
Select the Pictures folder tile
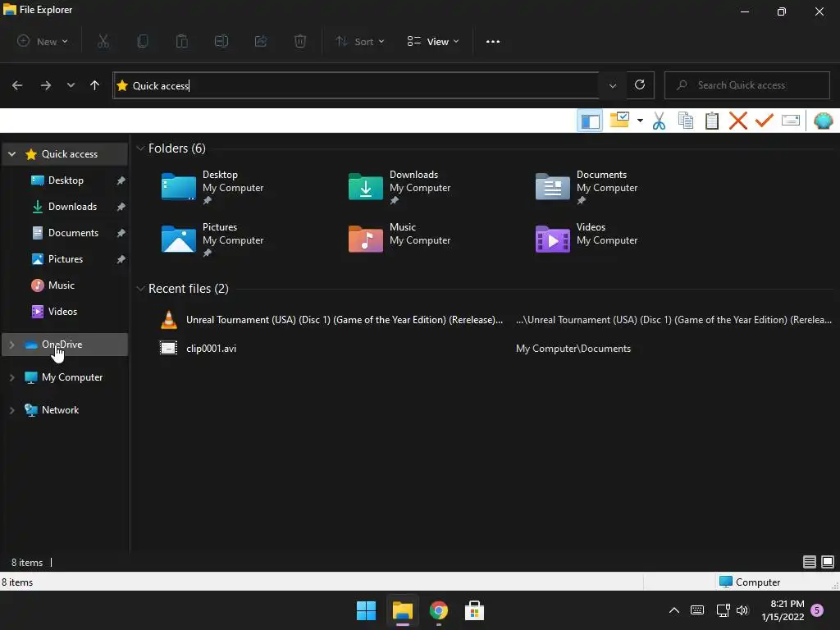[212, 240]
